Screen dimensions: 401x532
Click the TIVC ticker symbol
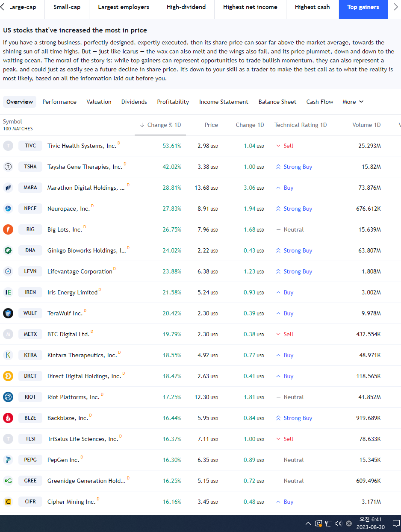click(30, 146)
